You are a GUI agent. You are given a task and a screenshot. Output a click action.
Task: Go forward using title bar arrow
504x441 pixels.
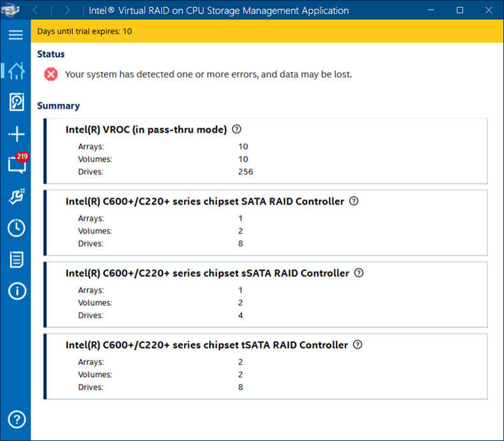click(68, 10)
